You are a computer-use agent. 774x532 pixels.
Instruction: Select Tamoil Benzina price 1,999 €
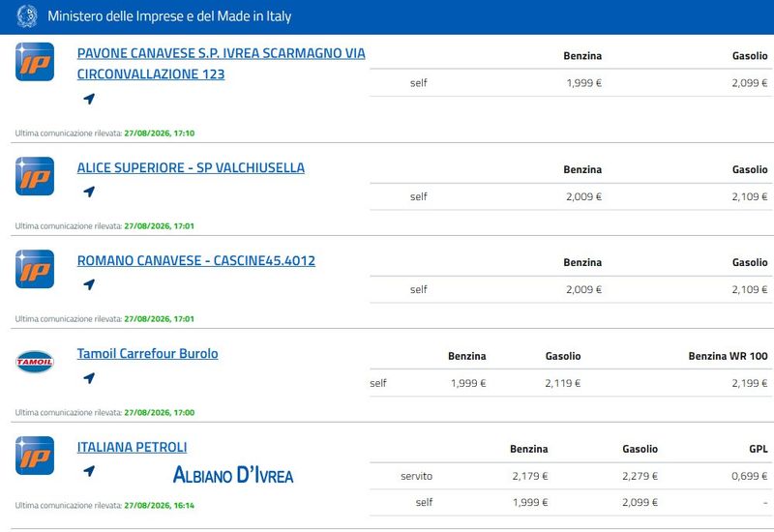[468, 383]
